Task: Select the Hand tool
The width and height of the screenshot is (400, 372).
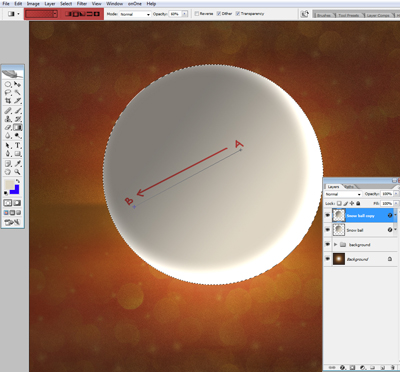Action: point(8,172)
